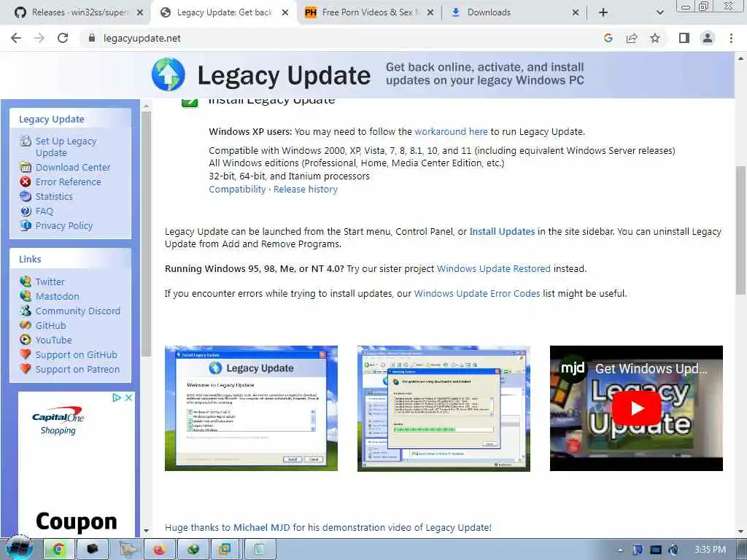Click the volume icon in system tray

673,550
